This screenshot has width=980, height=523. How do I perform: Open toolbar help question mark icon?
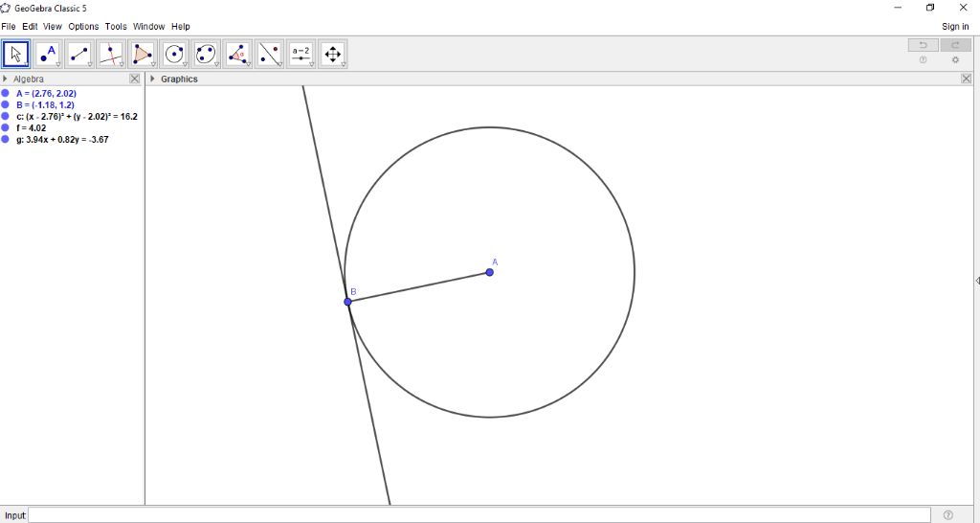(924, 60)
